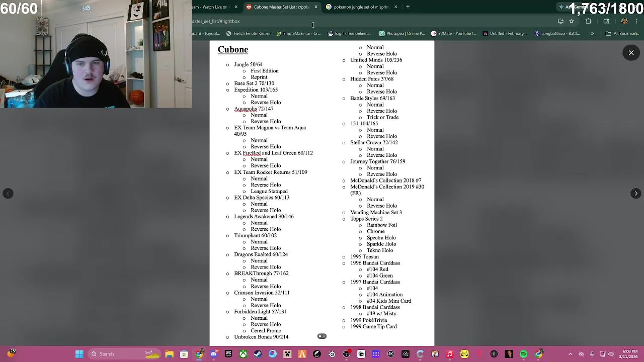Expand hidden bookmarks overflow chevron
The image size is (644, 362).
[x=592, y=34]
